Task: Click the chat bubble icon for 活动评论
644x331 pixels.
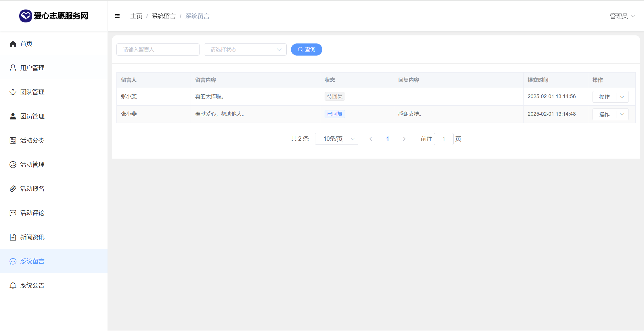Action: click(13, 213)
